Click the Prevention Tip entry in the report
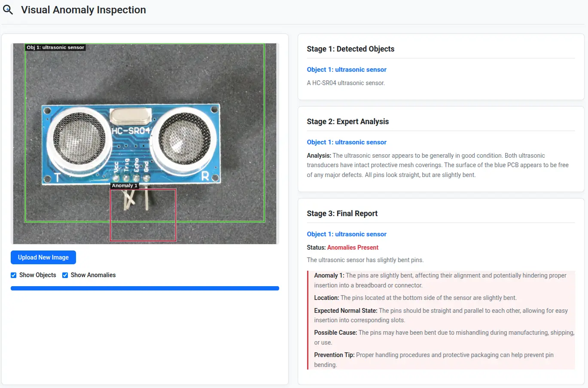Viewport: 588px width, 388px height. (x=434, y=360)
